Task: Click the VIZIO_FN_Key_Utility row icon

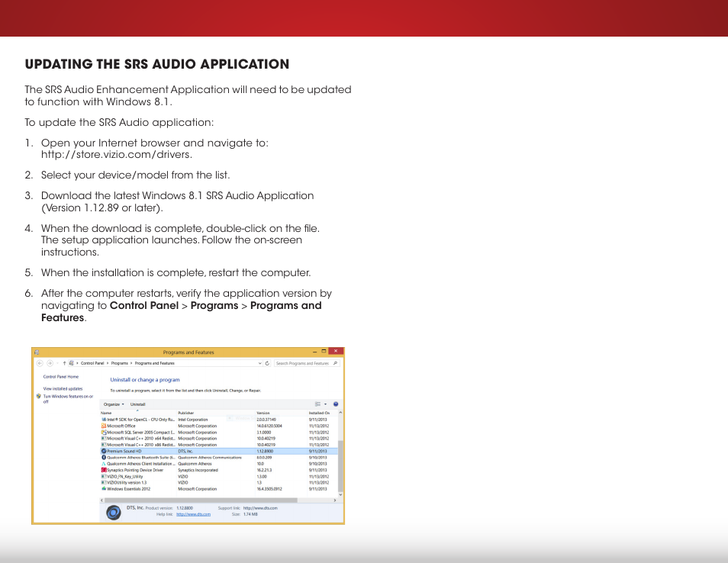Action: click(104, 477)
